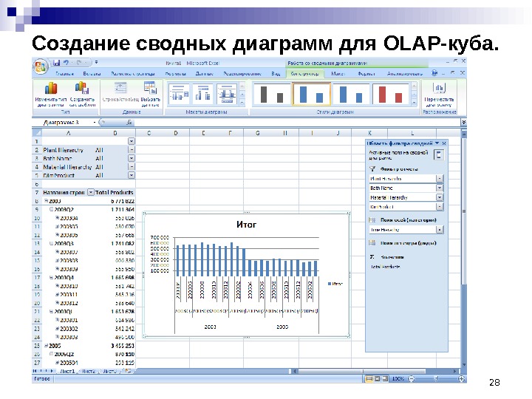Click the Save As Template icon
This screenshot has height=399, width=532.
click(x=82, y=88)
